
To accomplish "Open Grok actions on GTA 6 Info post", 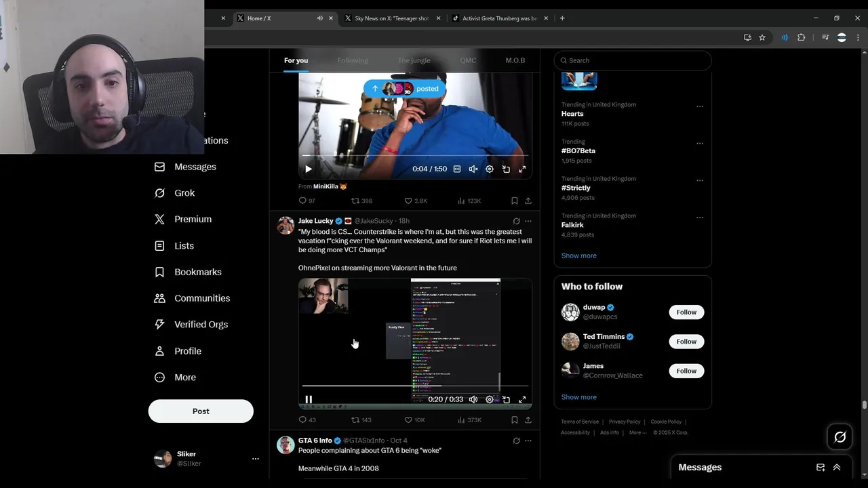I will 516,441.
